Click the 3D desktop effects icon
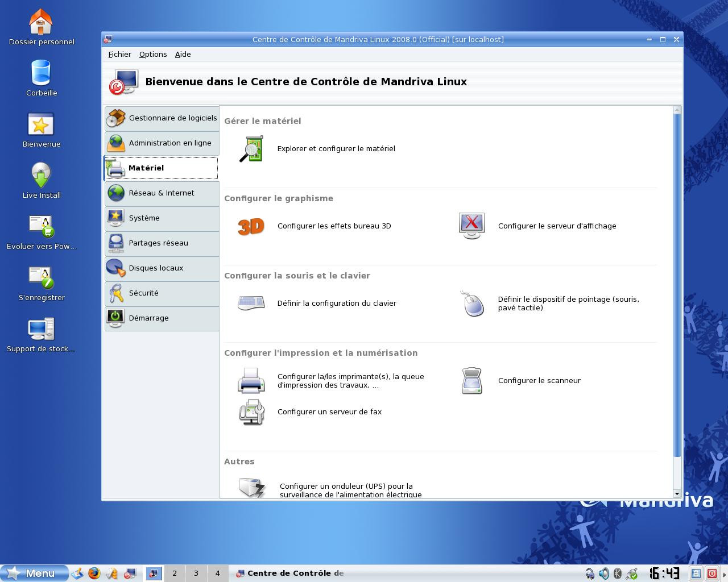This screenshot has height=582, width=728. point(250,226)
